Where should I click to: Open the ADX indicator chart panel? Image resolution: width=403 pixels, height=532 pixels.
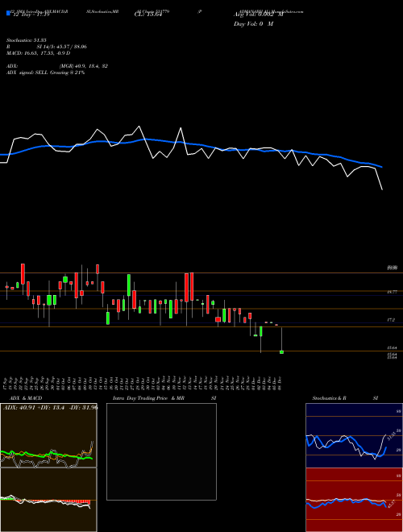pos(48,435)
